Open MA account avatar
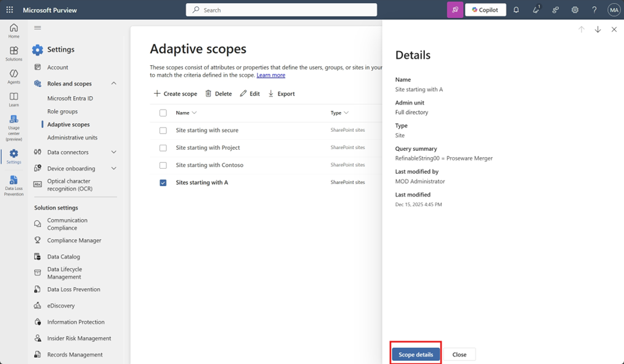Screen dimensions: 624x364 [614, 10]
